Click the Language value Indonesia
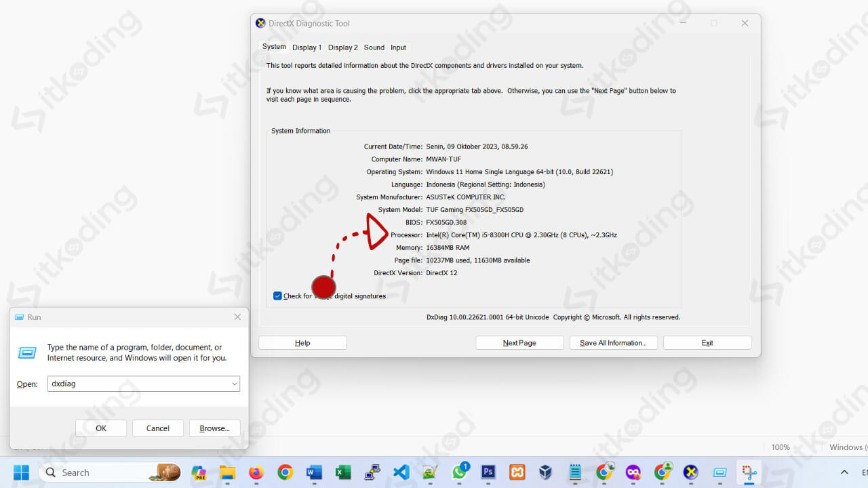The width and height of the screenshot is (868, 488). (486, 184)
